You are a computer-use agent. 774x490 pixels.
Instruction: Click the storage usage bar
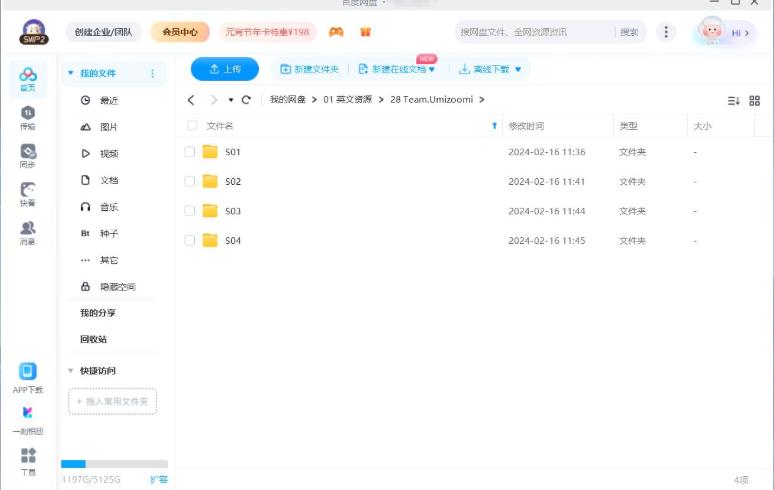pos(114,464)
